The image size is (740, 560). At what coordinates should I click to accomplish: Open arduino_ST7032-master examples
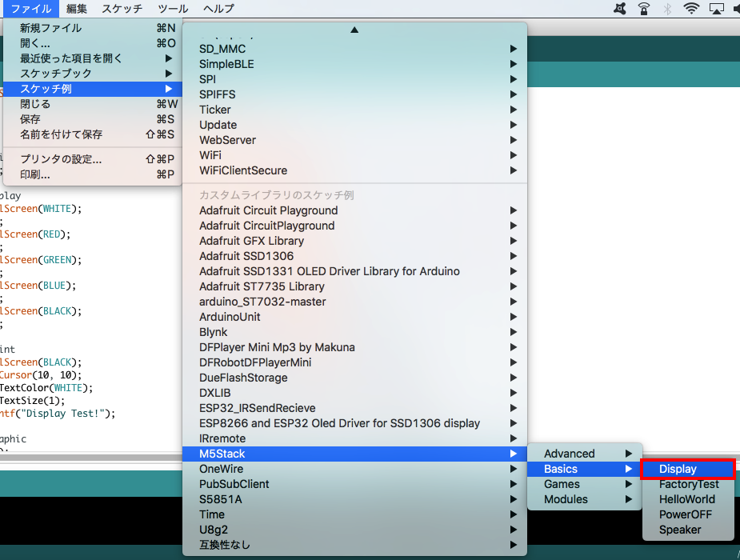click(354, 302)
